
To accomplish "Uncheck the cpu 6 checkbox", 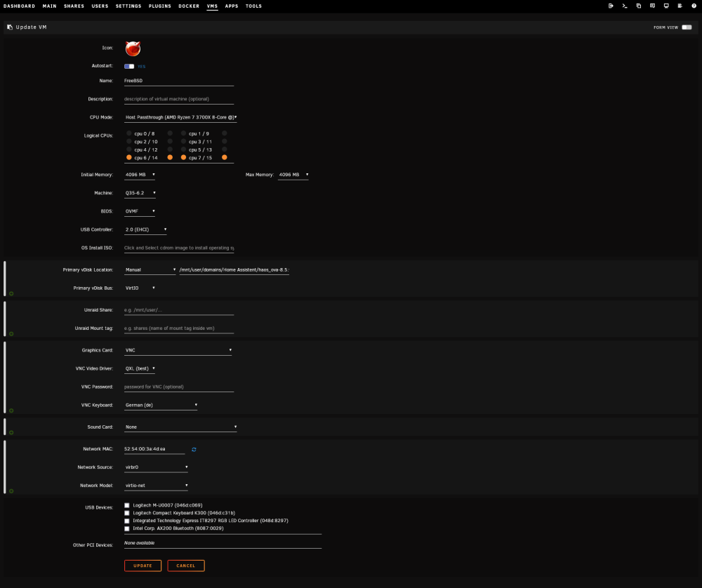I will [x=129, y=157].
